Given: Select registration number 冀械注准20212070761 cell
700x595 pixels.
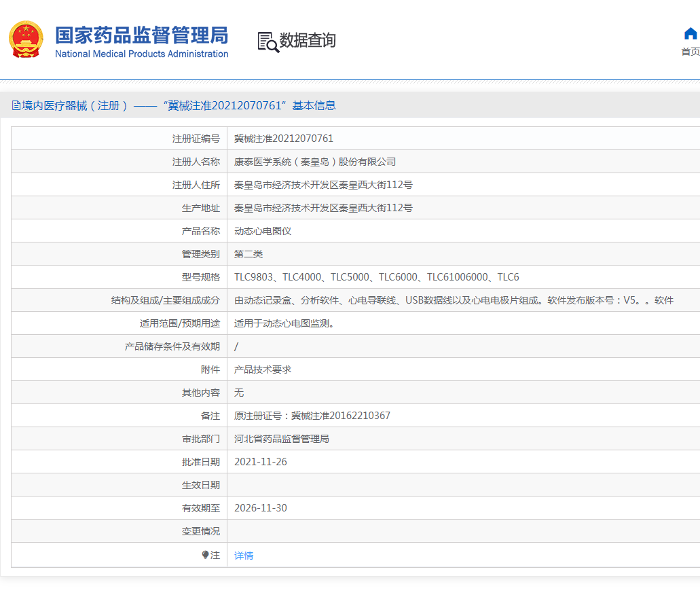Looking at the screenshot, I should [284, 139].
